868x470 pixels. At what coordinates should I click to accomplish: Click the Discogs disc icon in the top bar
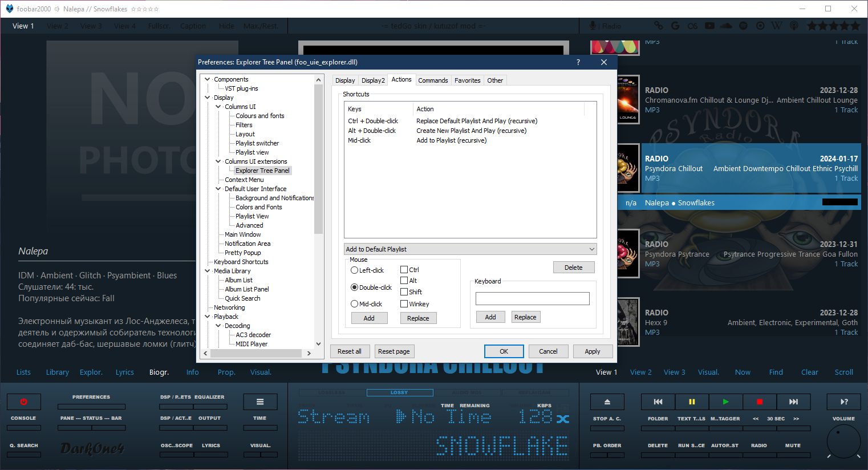point(760,26)
